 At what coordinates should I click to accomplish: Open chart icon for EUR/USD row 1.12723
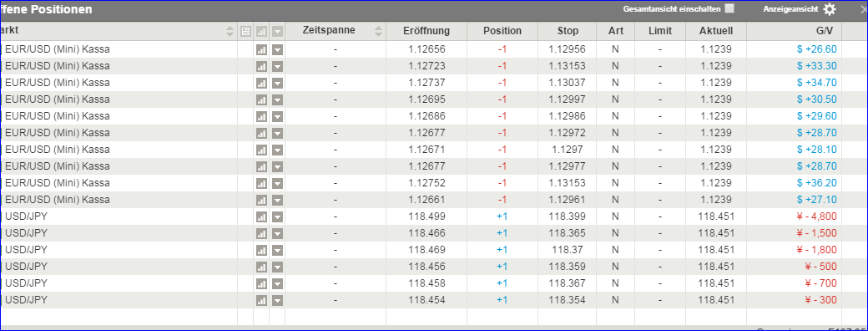pos(261,66)
